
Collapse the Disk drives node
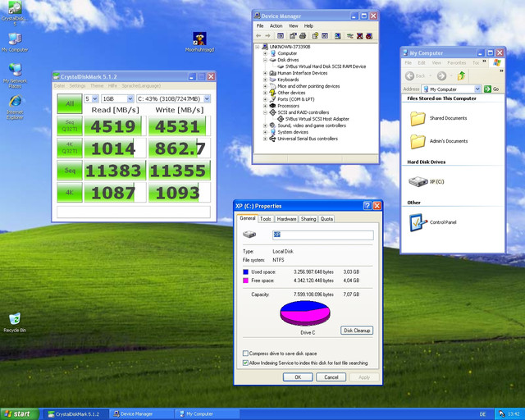click(x=265, y=60)
